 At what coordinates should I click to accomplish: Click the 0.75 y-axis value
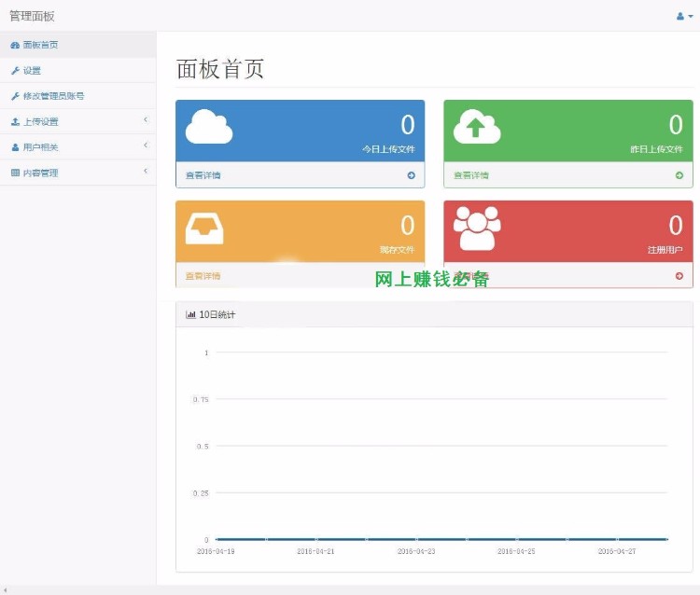(201, 399)
